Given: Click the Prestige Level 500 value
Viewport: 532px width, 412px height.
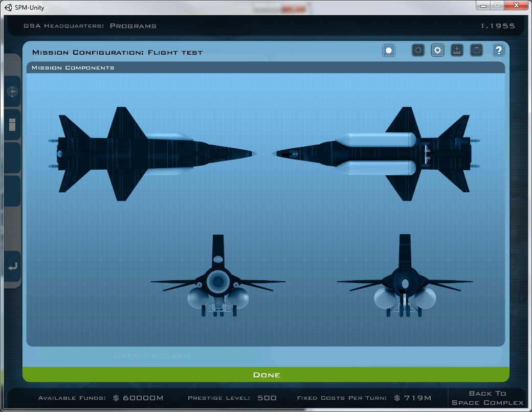Looking at the screenshot, I should [267, 398].
